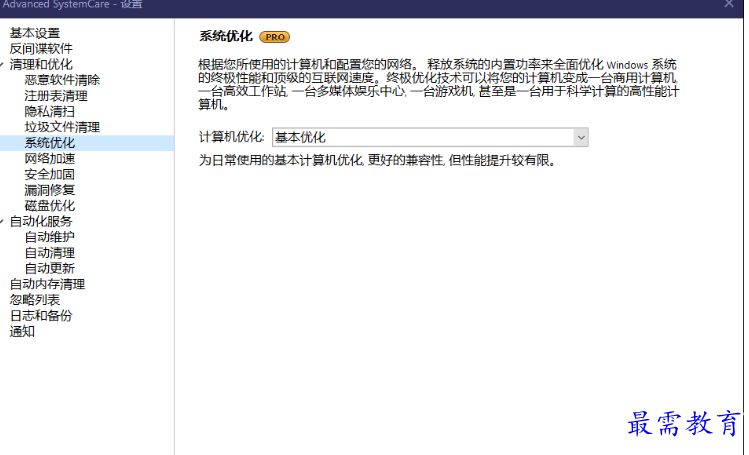Select 漏洞修复 in the tree
The image size is (749, 455).
pos(50,190)
